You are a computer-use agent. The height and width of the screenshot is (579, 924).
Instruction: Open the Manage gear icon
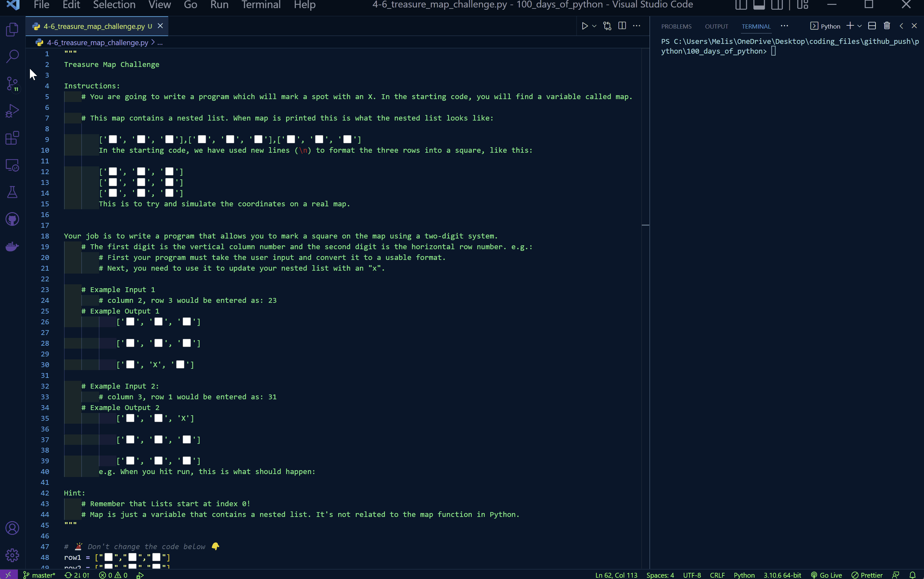[12, 555]
